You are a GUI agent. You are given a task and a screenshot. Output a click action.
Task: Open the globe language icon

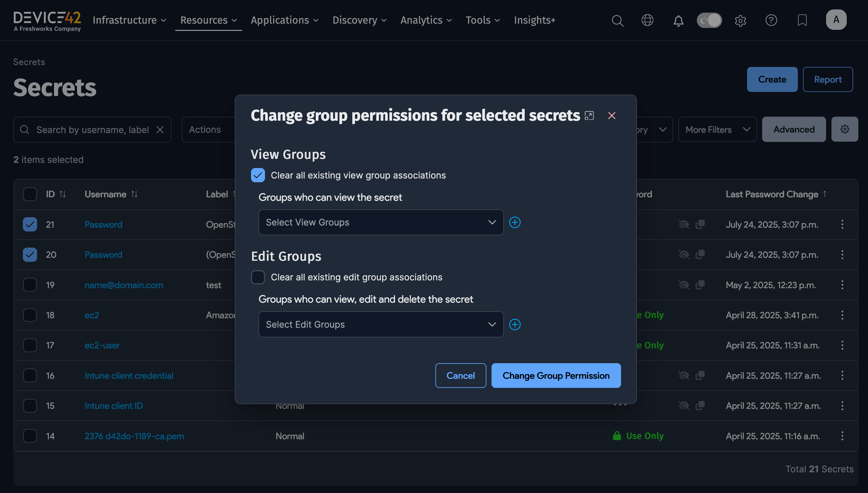[647, 20]
